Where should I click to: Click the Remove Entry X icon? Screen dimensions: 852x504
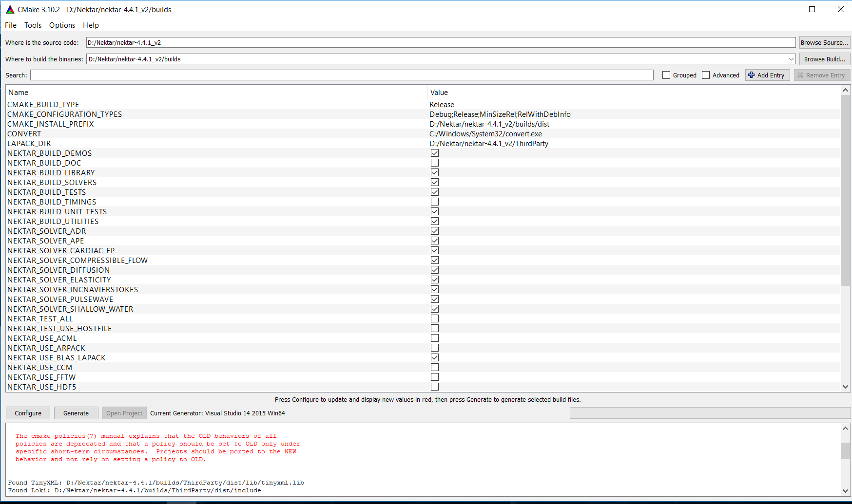[800, 75]
